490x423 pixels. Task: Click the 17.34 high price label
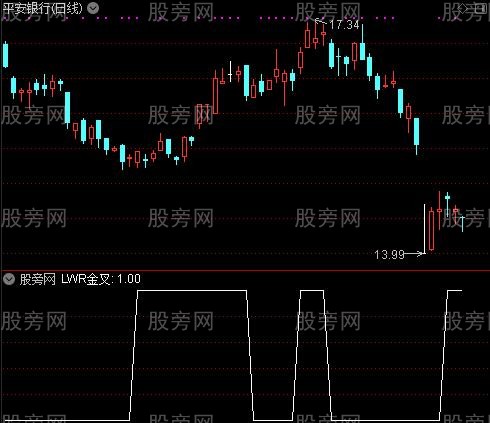(344, 25)
